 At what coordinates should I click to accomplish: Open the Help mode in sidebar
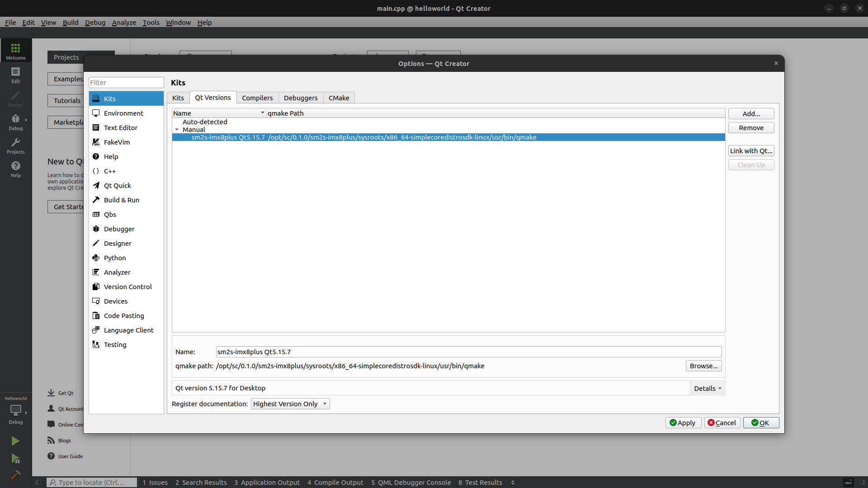(15, 169)
